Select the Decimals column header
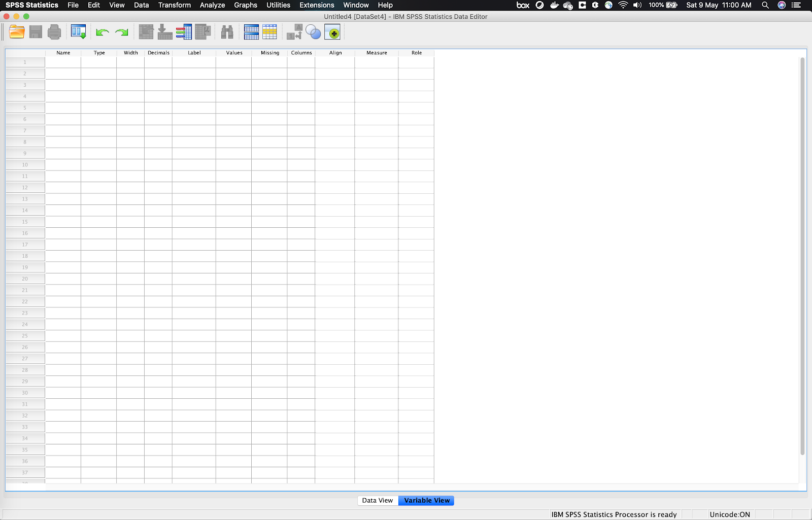 pyautogui.click(x=158, y=53)
